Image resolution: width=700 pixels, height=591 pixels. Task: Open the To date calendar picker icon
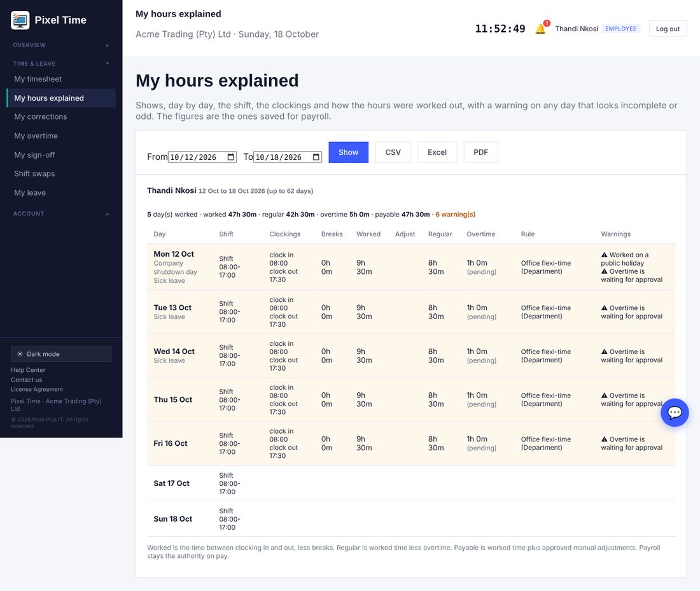(316, 157)
